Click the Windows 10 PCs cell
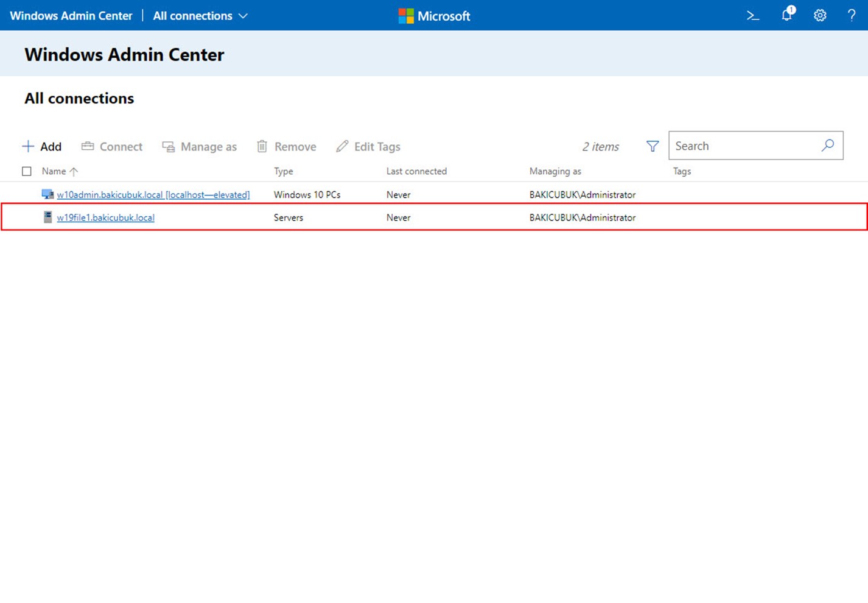Image resolution: width=868 pixels, height=603 pixels. click(x=307, y=195)
